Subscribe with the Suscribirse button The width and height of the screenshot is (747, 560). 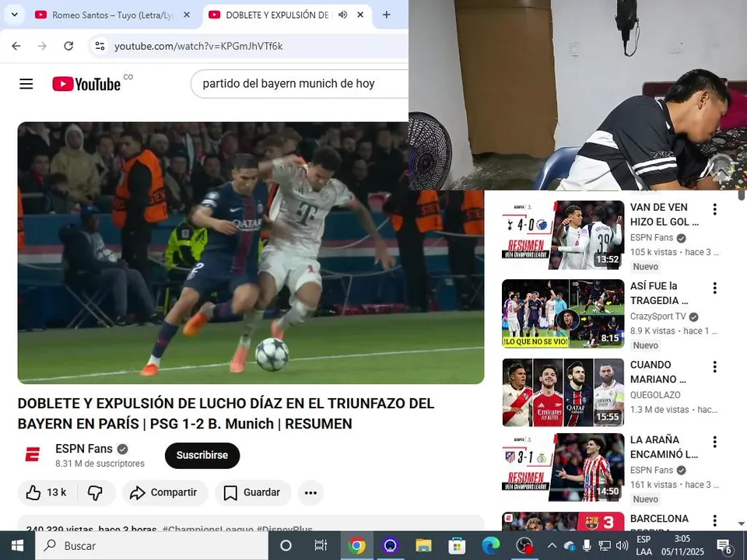coord(202,455)
